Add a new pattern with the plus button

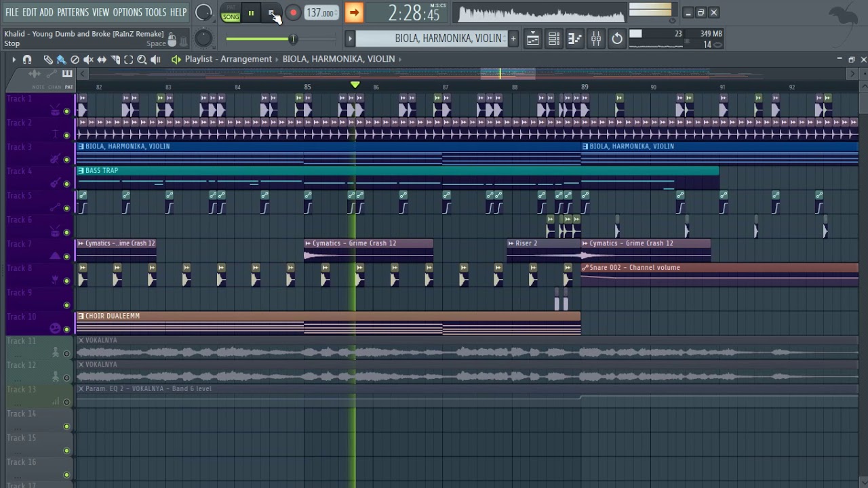(513, 39)
